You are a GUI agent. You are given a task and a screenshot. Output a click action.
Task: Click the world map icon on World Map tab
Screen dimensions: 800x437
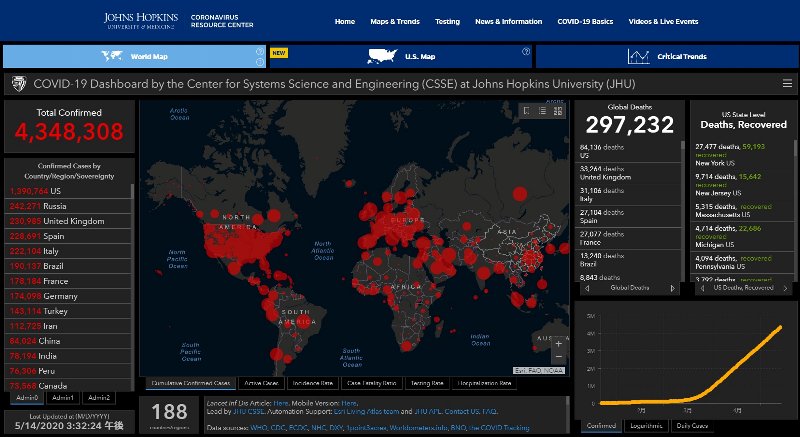pyautogui.click(x=112, y=56)
